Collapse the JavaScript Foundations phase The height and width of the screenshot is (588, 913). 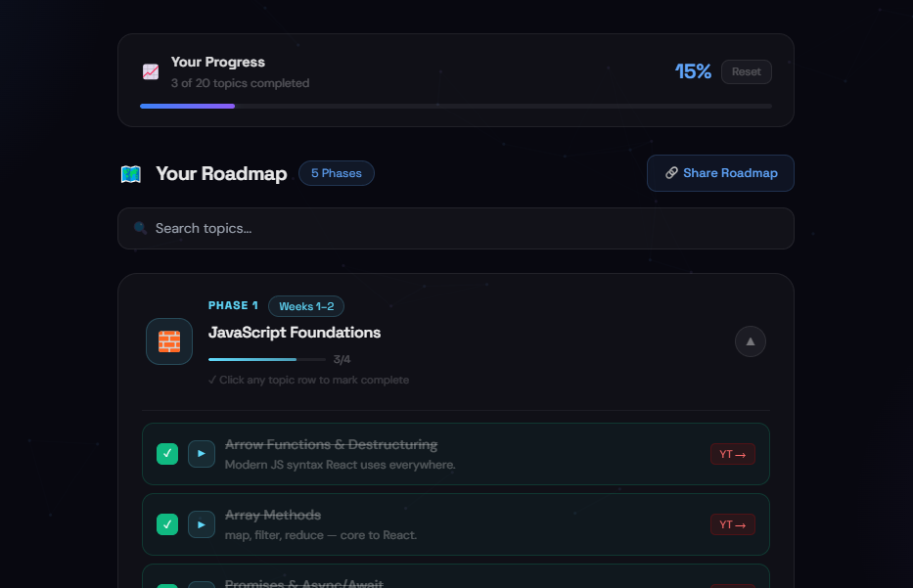click(751, 341)
